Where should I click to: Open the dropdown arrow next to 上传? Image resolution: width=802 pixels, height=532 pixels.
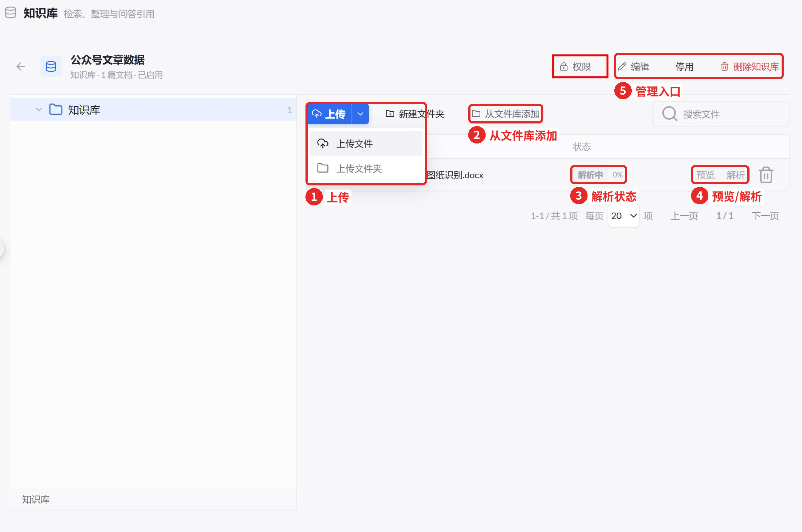point(360,114)
